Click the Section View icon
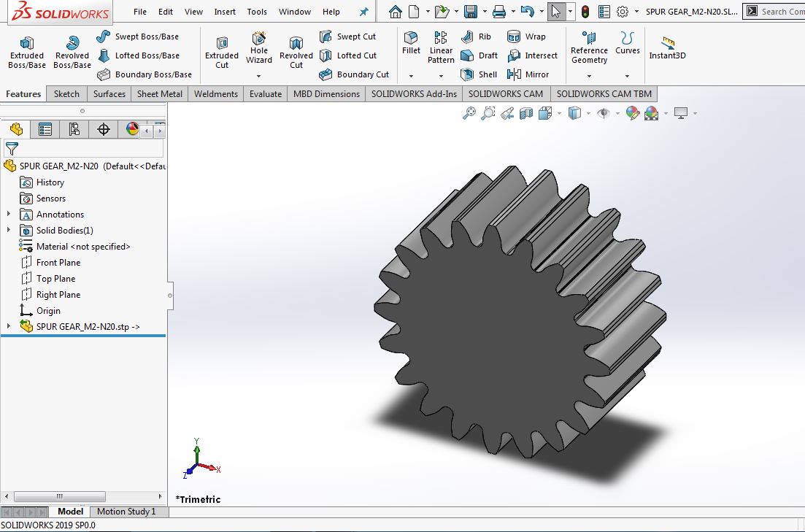805x532 pixels. [526, 113]
